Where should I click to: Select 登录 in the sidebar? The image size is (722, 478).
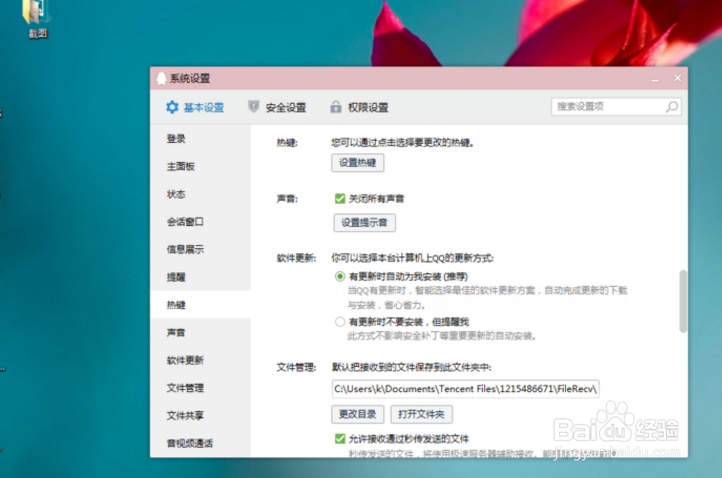[x=200, y=139]
